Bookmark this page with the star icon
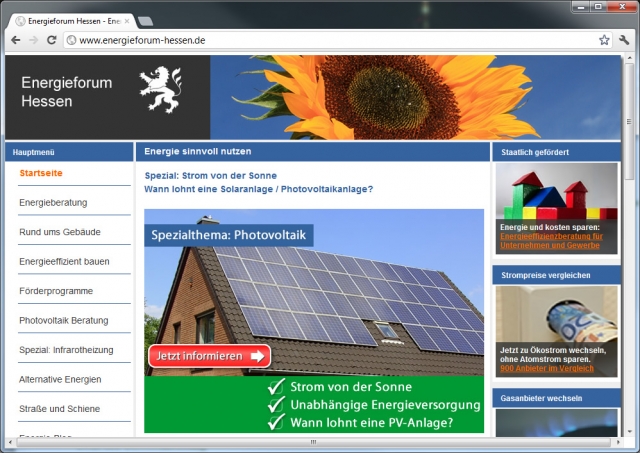 click(x=604, y=40)
